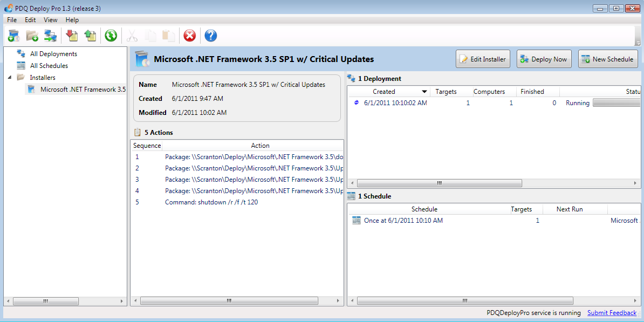Click the Copy toolbar icon
Screen dimensions: 644x322
[150, 36]
